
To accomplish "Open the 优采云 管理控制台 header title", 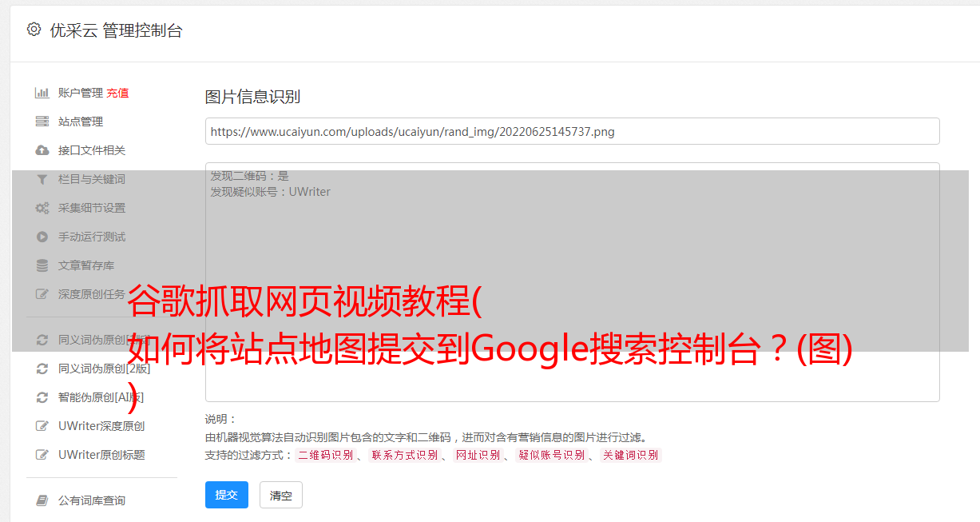I will pos(116,30).
